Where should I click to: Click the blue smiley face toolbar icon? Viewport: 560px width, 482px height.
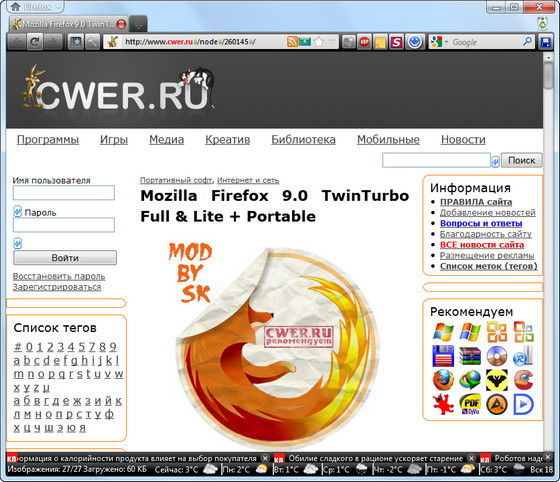415,42
